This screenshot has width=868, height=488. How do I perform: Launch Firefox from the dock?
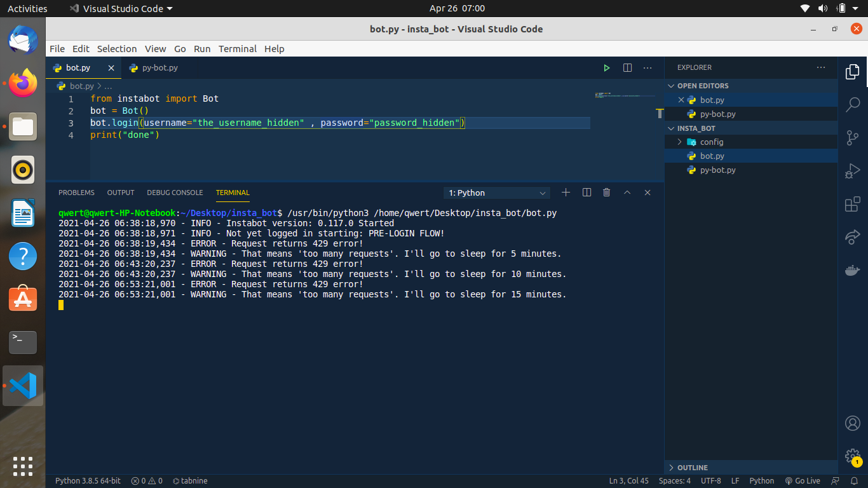coord(23,84)
